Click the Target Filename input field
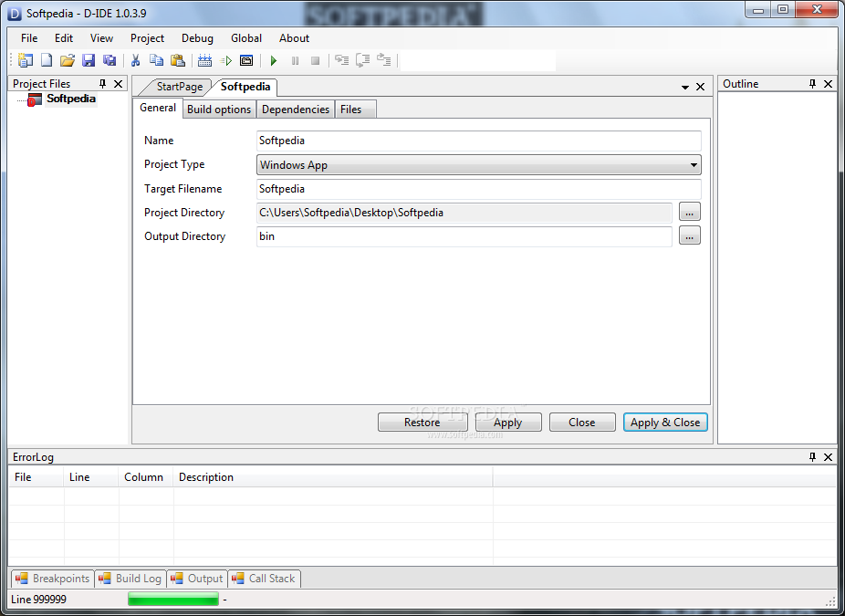Viewport: 845px width, 616px height. click(478, 189)
